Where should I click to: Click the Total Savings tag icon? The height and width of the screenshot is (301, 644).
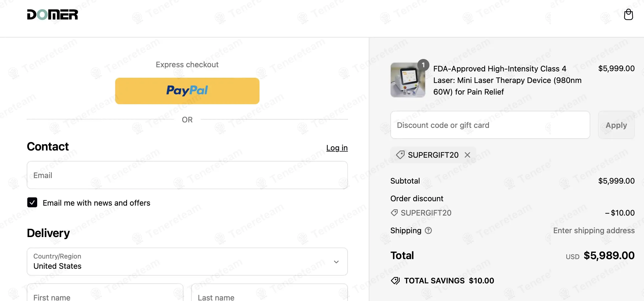pos(395,281)
